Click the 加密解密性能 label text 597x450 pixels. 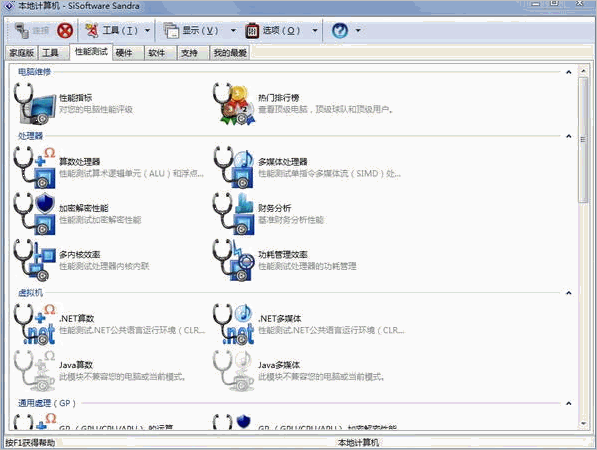click(84, 208)
